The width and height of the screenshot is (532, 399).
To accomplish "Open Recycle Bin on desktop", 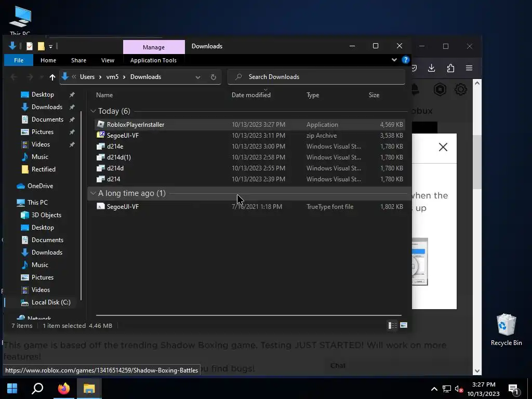I will coord(506,330).
